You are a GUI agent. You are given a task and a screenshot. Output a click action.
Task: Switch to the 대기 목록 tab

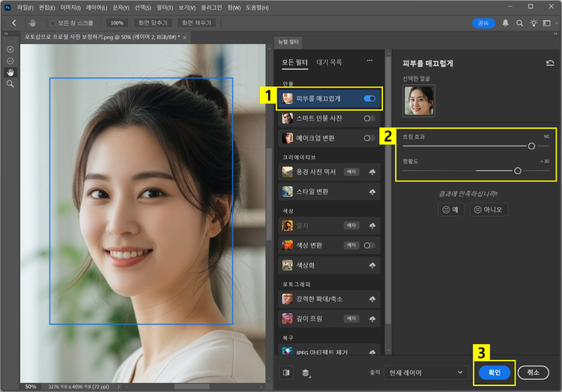point(329,62)
